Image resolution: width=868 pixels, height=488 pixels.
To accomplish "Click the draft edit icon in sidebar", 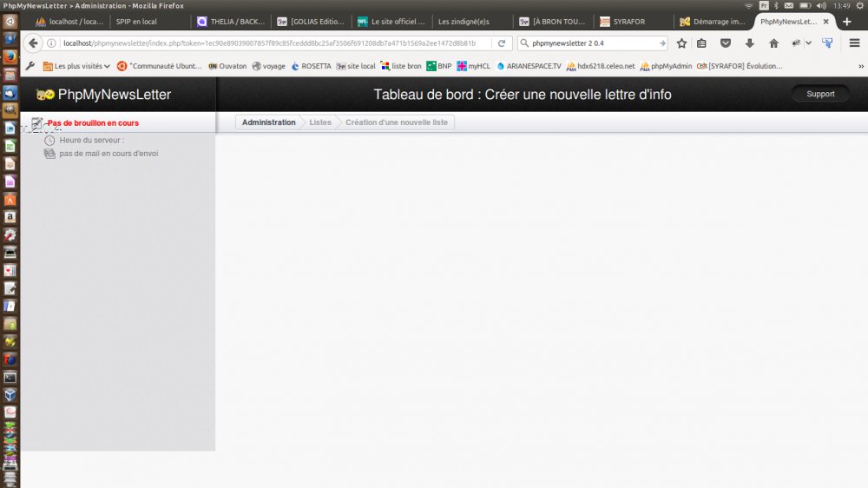I will tap(36, 123).
